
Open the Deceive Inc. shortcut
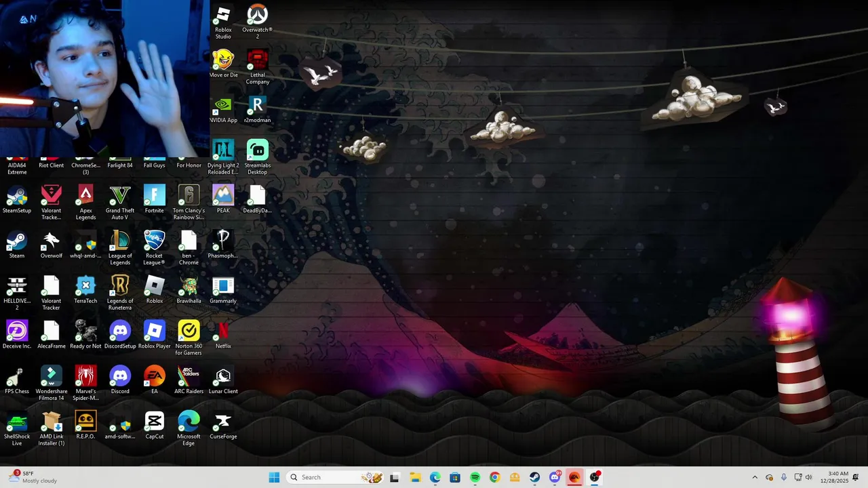(x=17, y=335)
